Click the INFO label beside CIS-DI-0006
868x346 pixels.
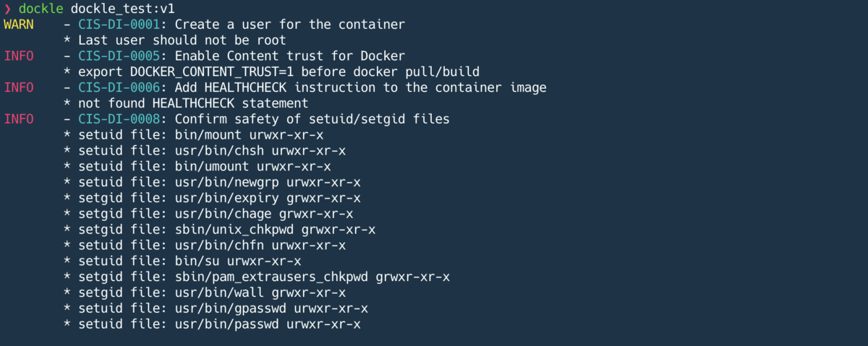click(x=19, y=87)
